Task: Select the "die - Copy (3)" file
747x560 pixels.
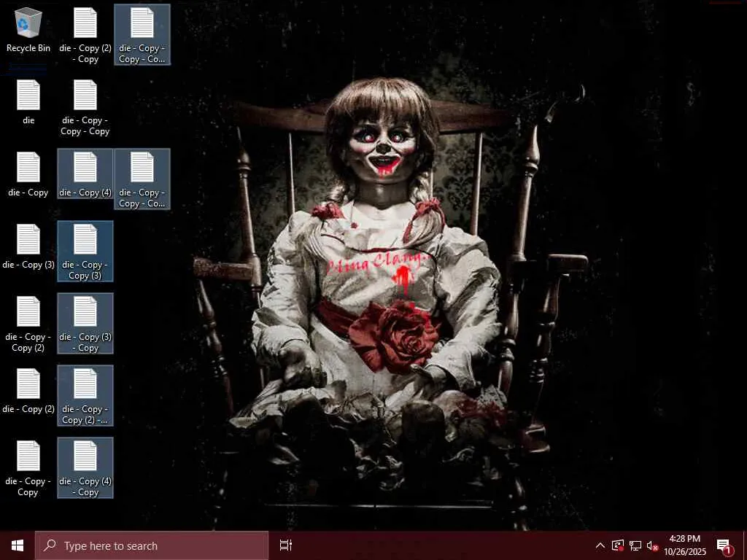Action: [x=28, y=246]
